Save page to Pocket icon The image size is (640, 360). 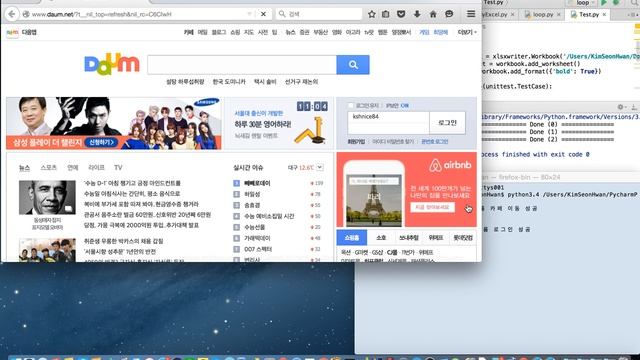pos(401,14)
